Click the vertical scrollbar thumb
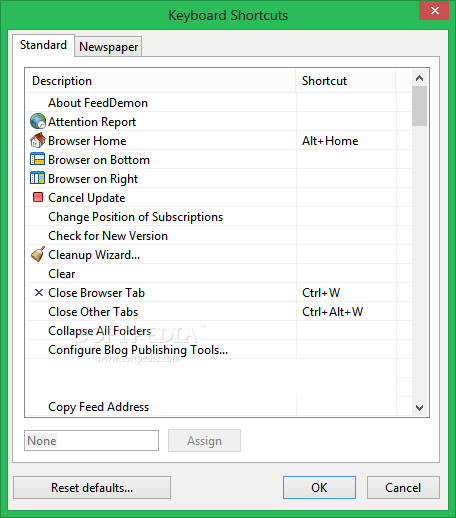456x518 pixels. pyautogui.click(x=419, y=106)
